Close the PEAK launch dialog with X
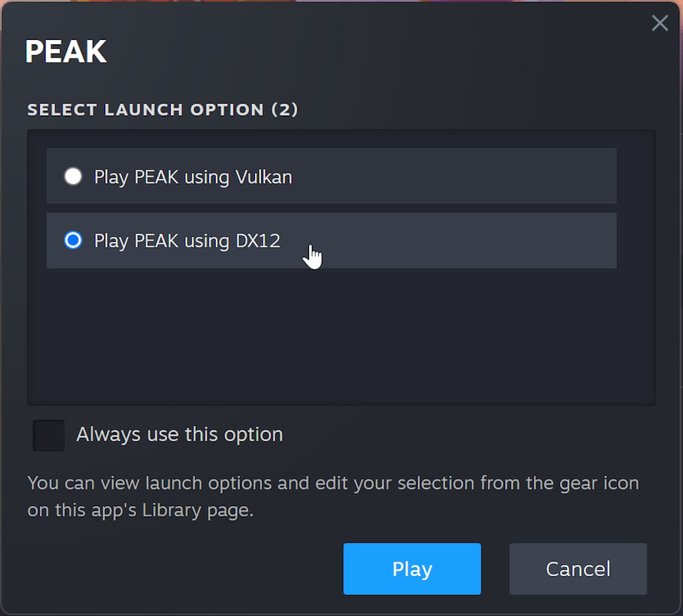Viewport: 683px width, 616px height. [660, 23]
